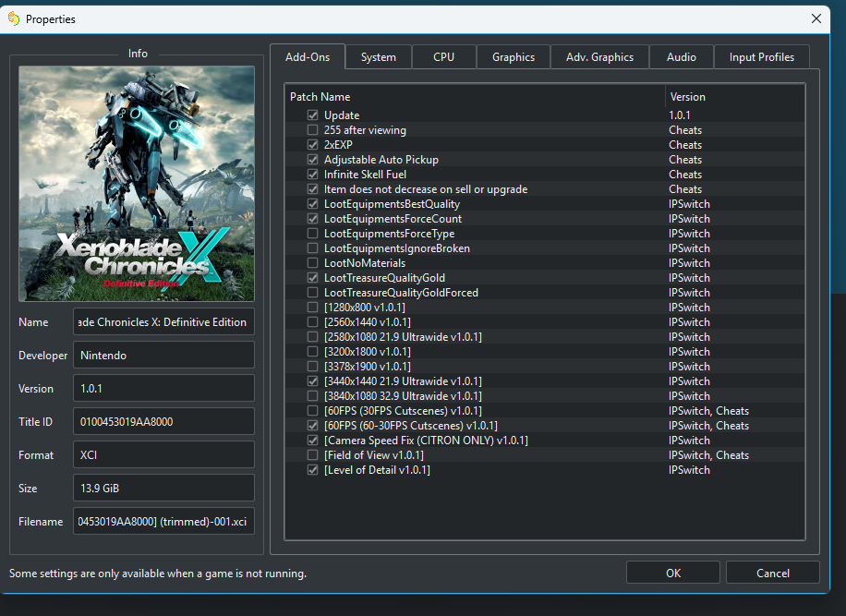Screen dimensions: 846x616
Task: Toggle LootEquipmentsBestQuality checkbox
Action: 312,204
